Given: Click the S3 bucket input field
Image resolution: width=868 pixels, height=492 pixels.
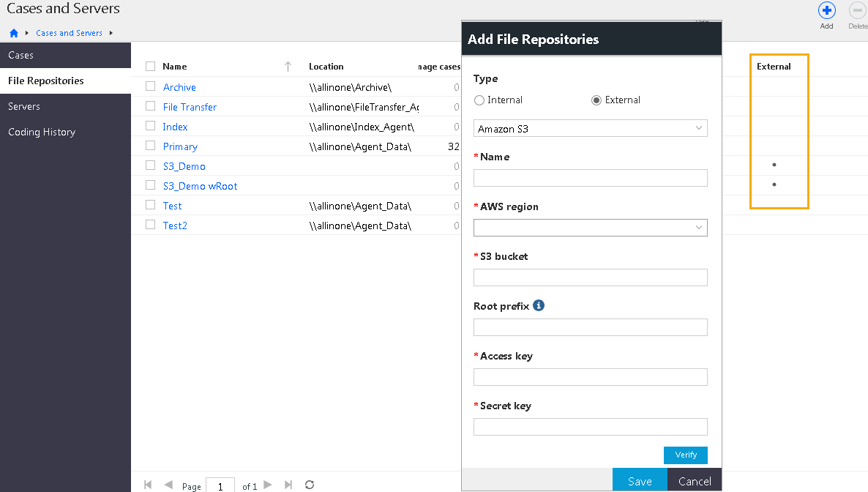Looking at the screenshot, I should (590, 277).
